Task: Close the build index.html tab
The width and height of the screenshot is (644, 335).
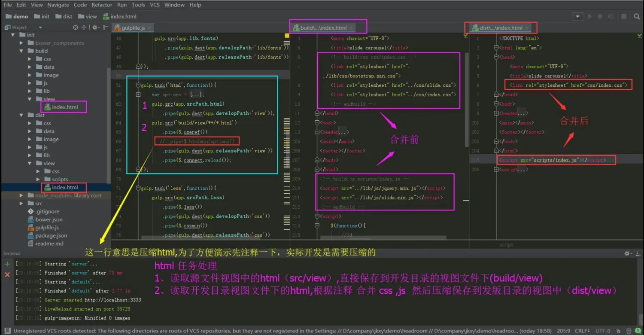Action: 351,28
